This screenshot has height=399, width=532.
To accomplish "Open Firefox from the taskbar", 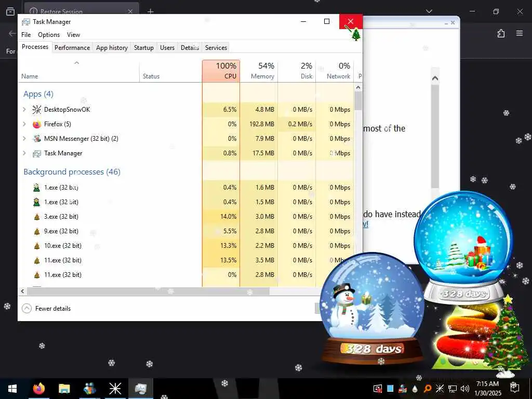I will click(38, 389).
